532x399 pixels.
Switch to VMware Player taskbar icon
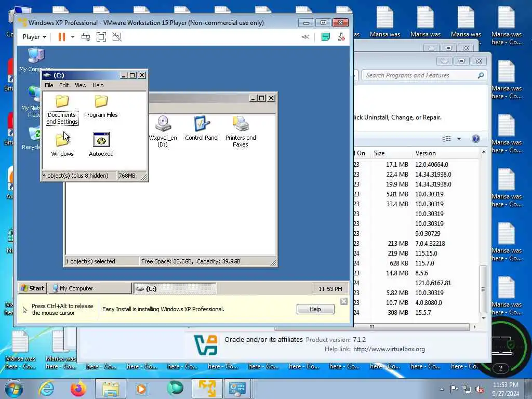[207, 389]
